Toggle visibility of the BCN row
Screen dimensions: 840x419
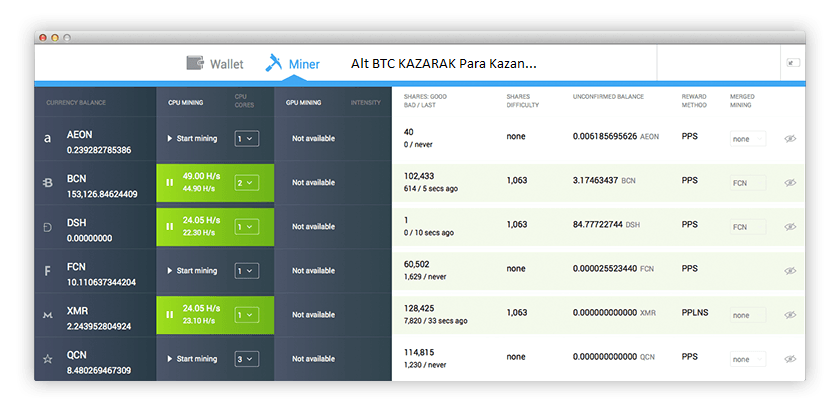point(790,183)
